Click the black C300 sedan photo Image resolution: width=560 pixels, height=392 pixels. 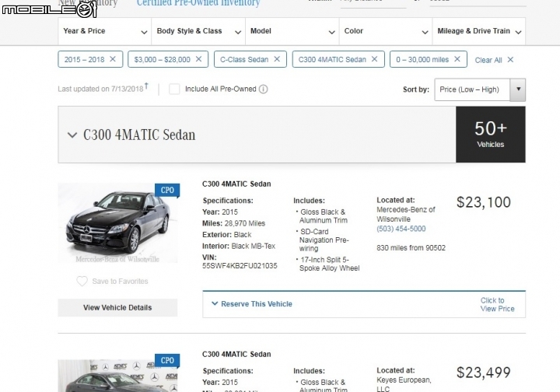click(x=117, y=223)
